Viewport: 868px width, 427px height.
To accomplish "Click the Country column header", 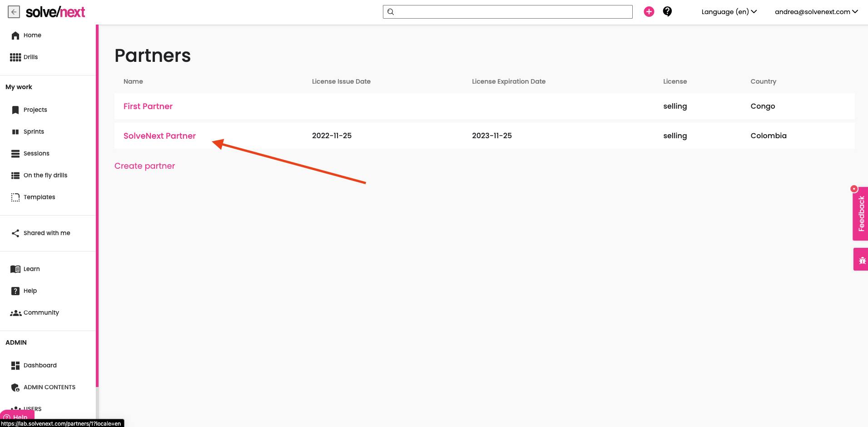I will (x=763, y=81).
